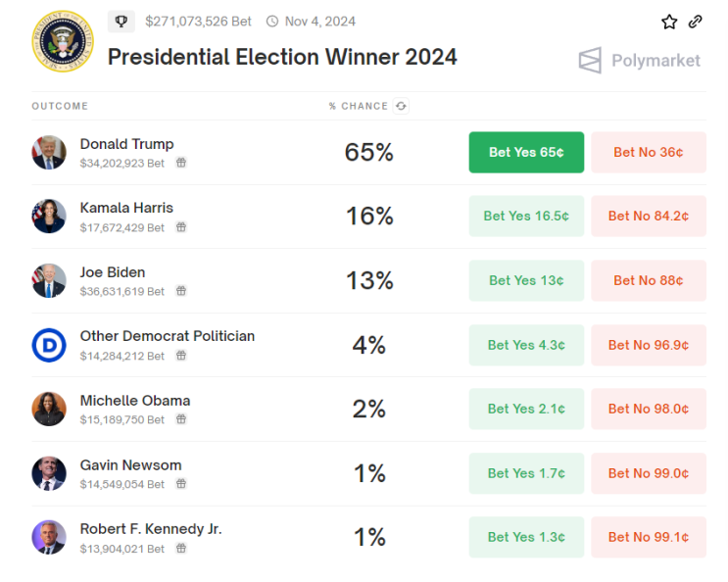Click gift icon under Robert F. Kennedy Jr.

click(x=181, y=549)
